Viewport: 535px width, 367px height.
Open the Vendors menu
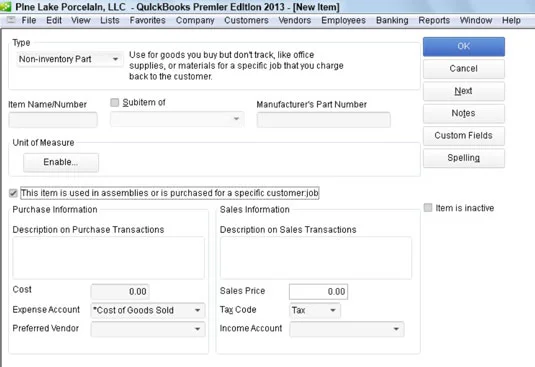(294, 20)
